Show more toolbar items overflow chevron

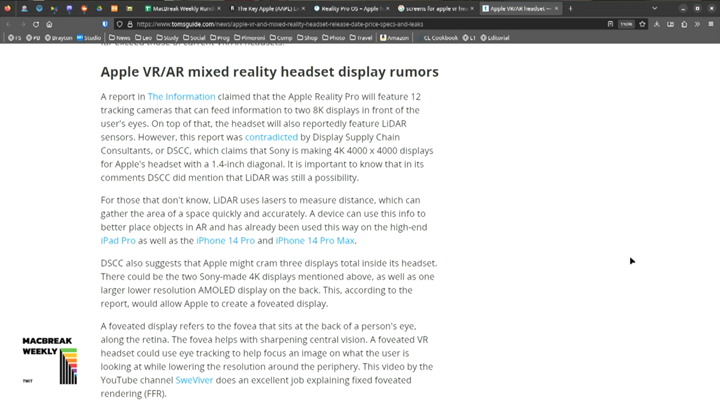click(x=699, y=24)
